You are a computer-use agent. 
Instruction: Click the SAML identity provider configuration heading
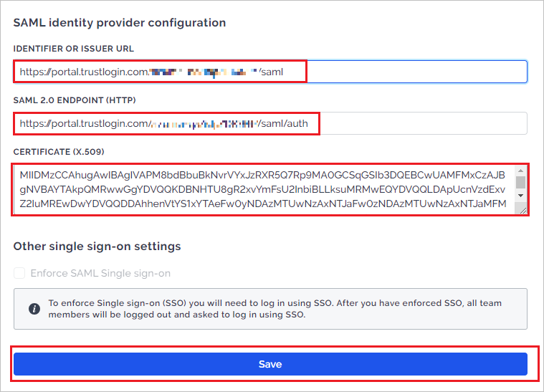coord(120,23)
